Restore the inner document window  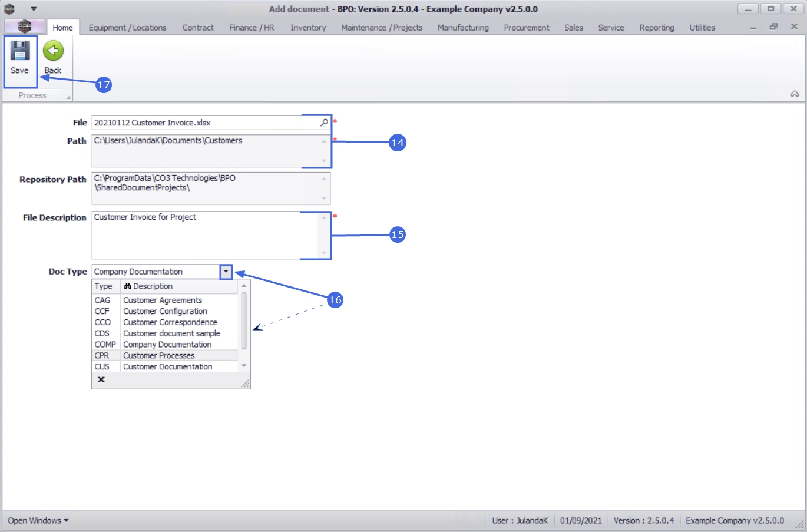(x=773, y=27)
